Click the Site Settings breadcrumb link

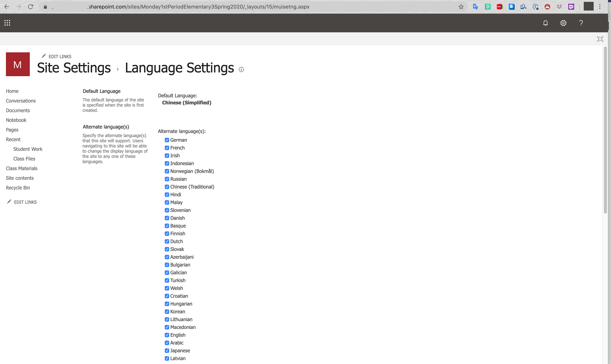click(74, 68)
